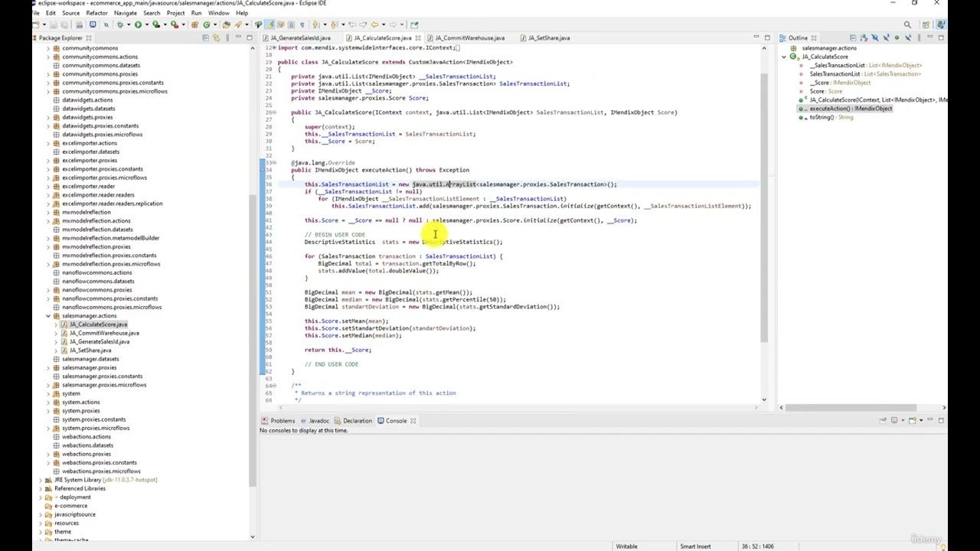Toggle Mark Occurrences in the main toolbar
The width and height of the screenshot is (980, 551).
click(270, 24)
